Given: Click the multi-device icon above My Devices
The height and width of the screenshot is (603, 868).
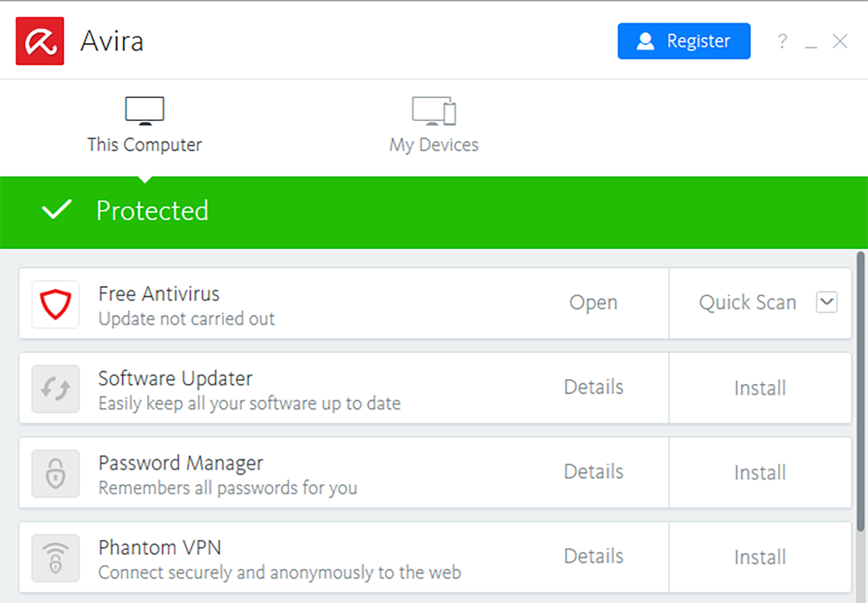Looking at the screenshot, I should [434, 111].
